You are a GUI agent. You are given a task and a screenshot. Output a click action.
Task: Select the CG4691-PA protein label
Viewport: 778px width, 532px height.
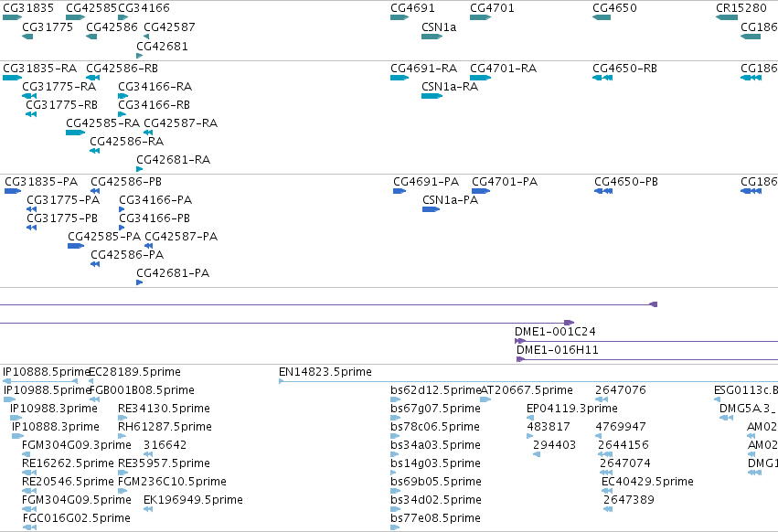pos(426,182)
